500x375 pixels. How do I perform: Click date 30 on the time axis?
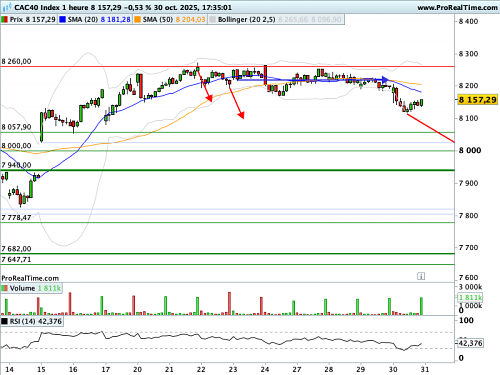(393, 369)
